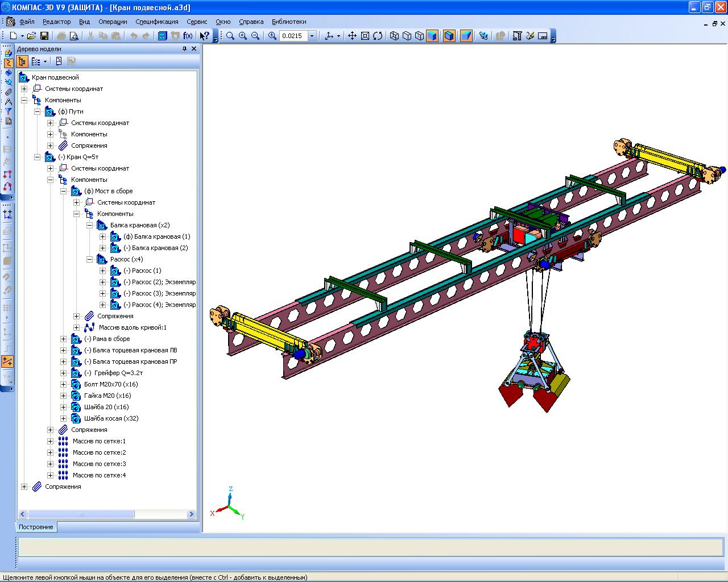
Task: Toggle model tree structure display mode
Action: 22,61
